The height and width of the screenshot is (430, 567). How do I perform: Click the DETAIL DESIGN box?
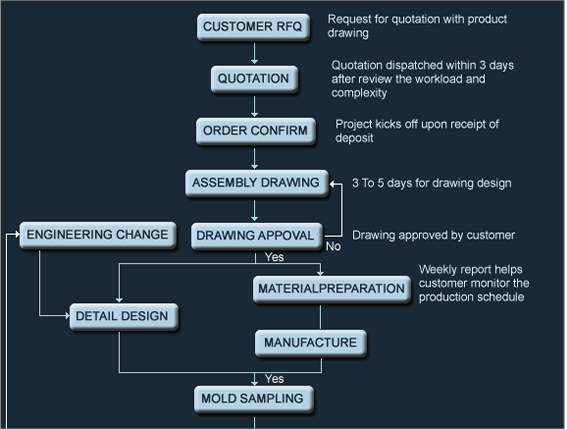click(x=124, y=316)
